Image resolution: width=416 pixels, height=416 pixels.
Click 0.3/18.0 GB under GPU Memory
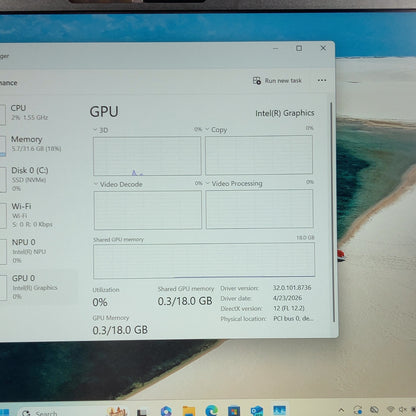click(x=120, y=330)
